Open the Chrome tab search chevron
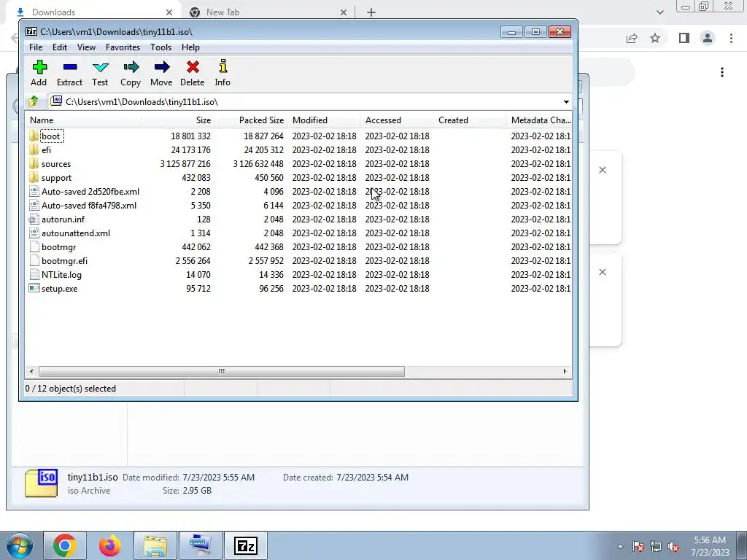The height and width of the screenshot is (560, 747). (659, 12)
